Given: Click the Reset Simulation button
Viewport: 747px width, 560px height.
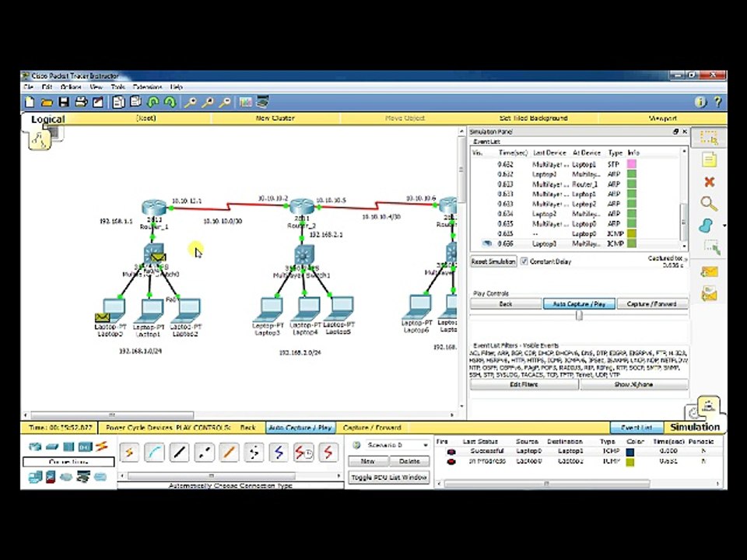Looking at the screenshot, I should 493,261.
